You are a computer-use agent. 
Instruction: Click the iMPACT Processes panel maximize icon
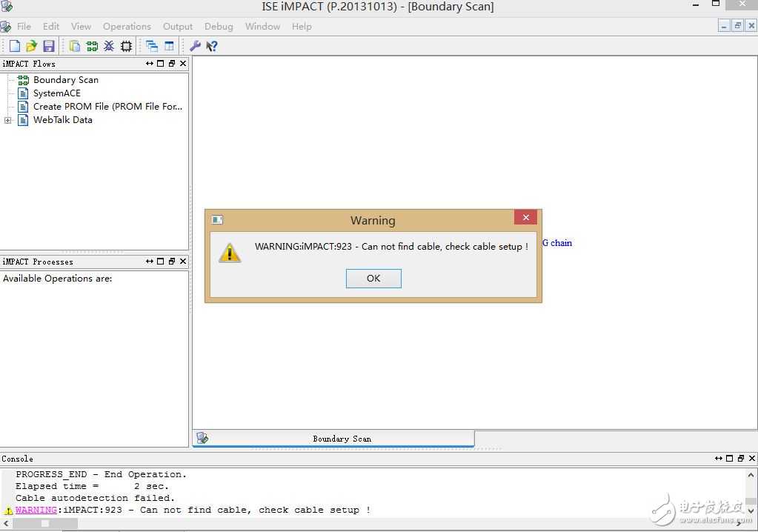click(161, 262)
